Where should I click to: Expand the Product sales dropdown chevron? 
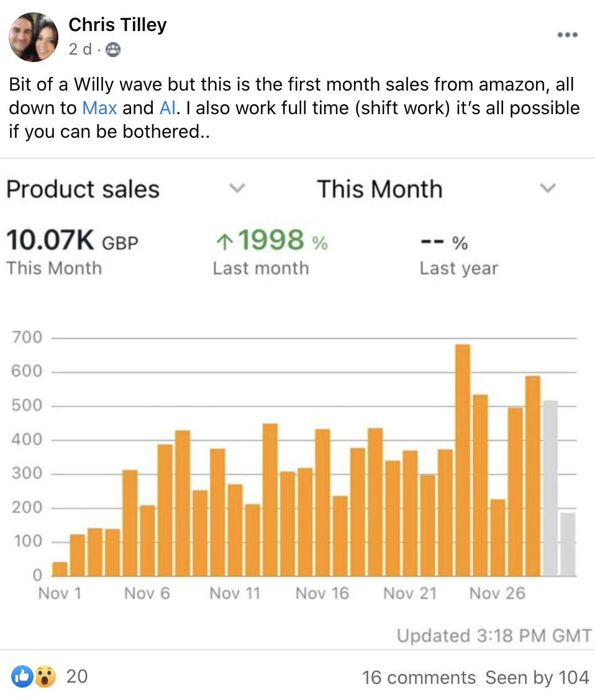(237, 188)
